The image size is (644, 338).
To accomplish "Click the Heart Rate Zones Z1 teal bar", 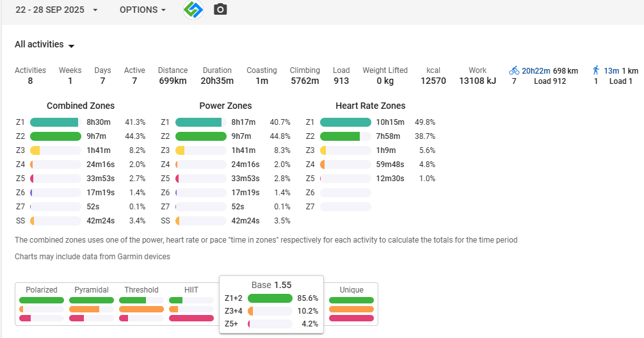I will click(345, 122).
